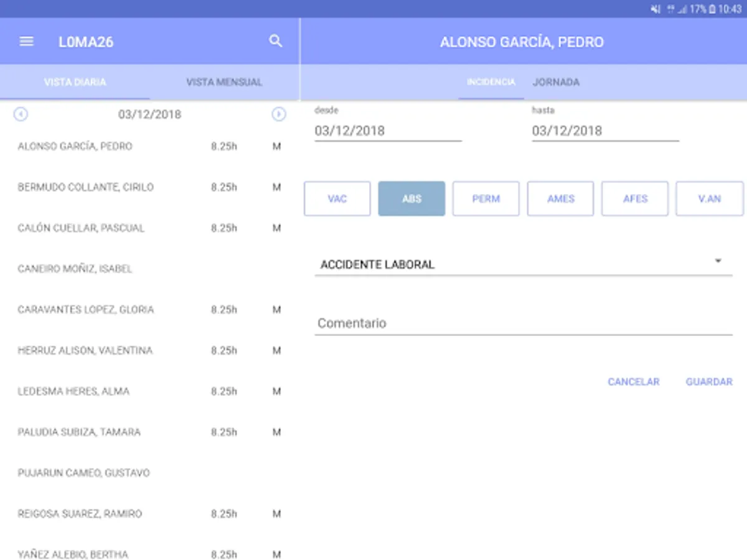Switch to the VISTA MENSUAL tab
Screen dimensions: 747x560
click(x=224, y=82)
